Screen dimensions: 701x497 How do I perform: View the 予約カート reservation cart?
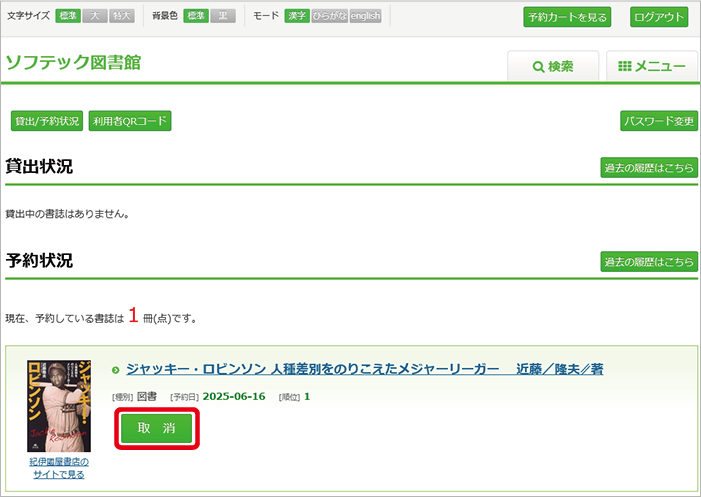[x=566, y=17]
